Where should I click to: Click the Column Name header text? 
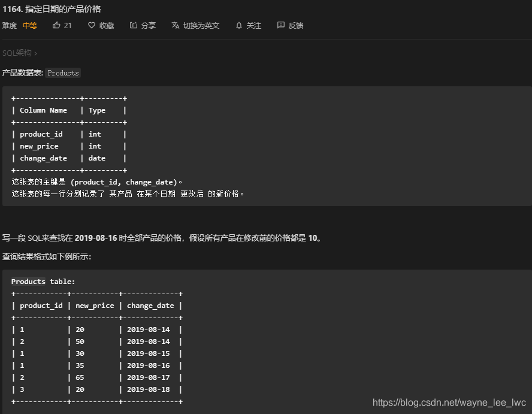click(x=43, y=110)
